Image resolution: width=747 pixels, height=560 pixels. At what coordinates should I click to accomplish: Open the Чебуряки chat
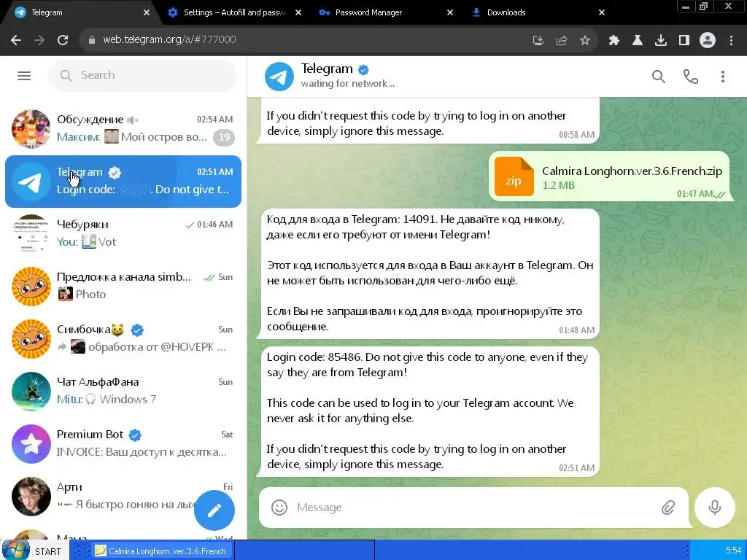pyautogui.click(x=123, y=233)
